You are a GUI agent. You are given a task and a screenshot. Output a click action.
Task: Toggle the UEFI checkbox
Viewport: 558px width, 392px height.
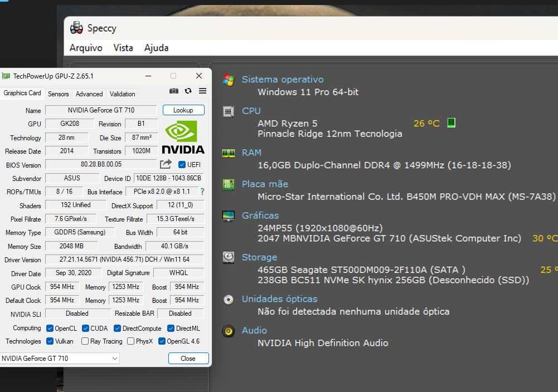(x=182, y=165)
